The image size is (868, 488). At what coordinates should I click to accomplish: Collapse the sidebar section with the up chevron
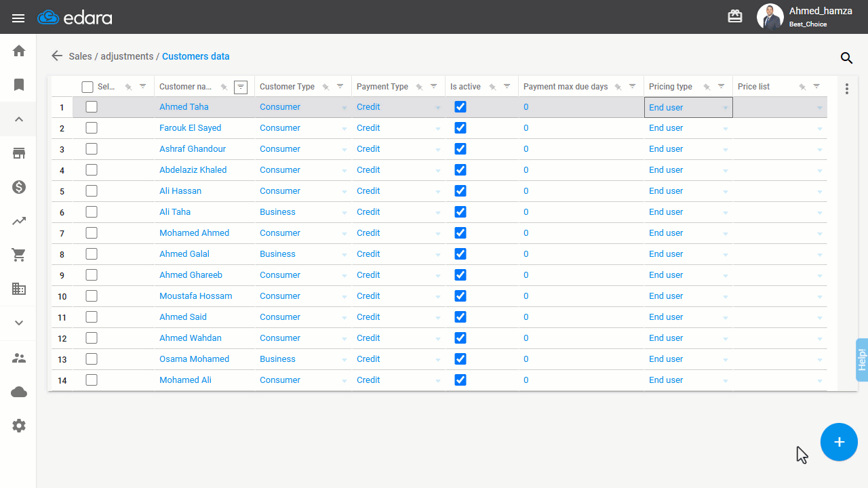[19, 119]
